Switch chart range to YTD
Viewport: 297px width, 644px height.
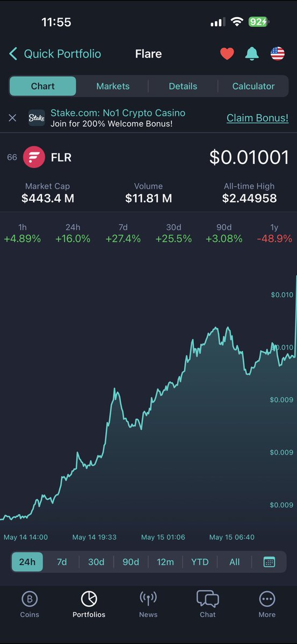pos(200,562)
